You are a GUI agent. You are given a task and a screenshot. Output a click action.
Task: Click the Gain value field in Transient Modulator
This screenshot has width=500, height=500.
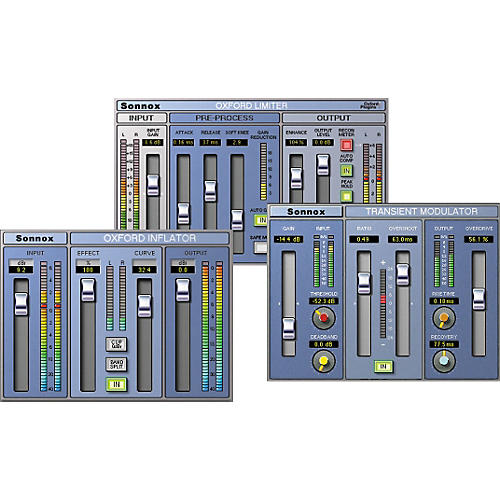click(x=288, y=239)
